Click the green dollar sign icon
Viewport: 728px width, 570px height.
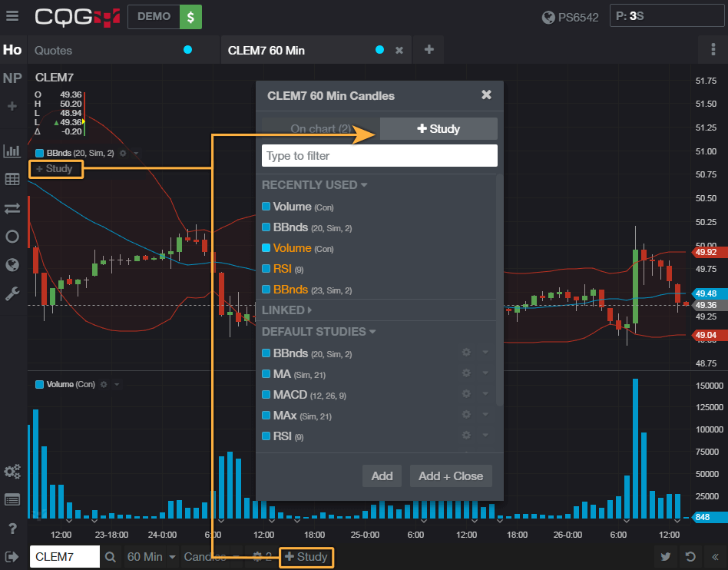[x=190, y=16]
